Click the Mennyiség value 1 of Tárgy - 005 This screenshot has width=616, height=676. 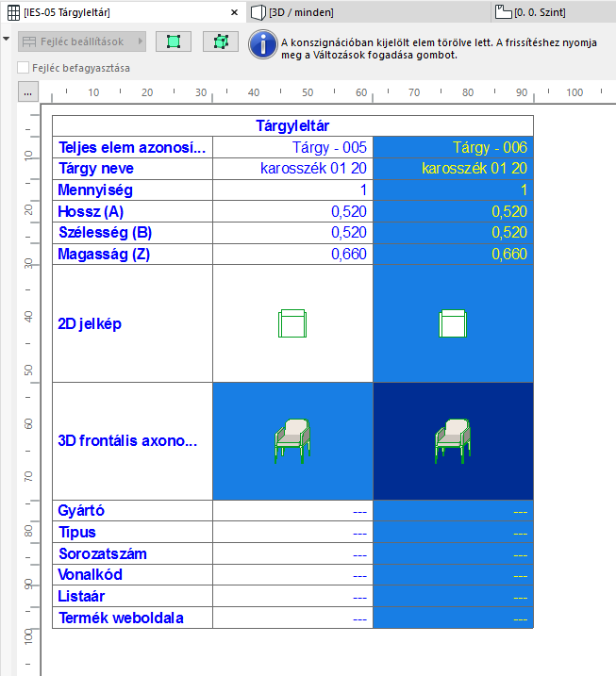pyautogui.click(x=292, y=190)
